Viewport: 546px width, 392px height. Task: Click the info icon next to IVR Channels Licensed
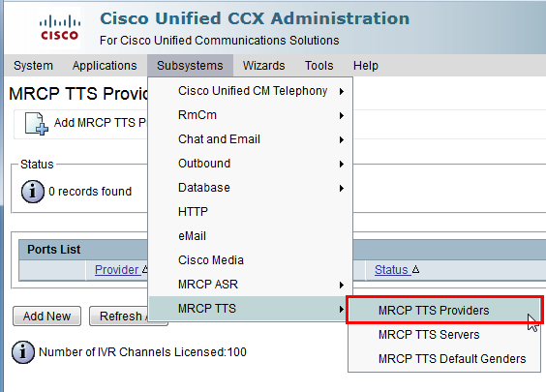[x=23, y=352]
